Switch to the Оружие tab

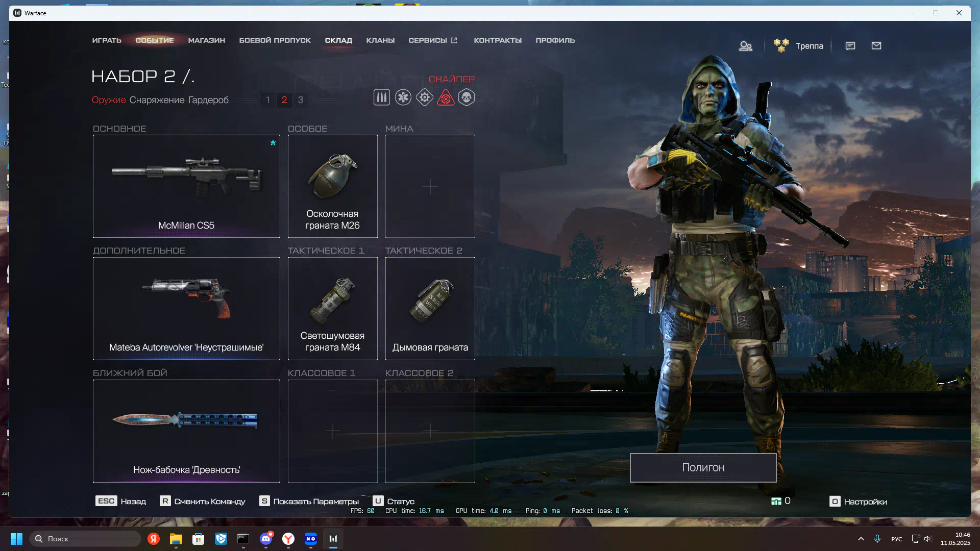point(109,100)
